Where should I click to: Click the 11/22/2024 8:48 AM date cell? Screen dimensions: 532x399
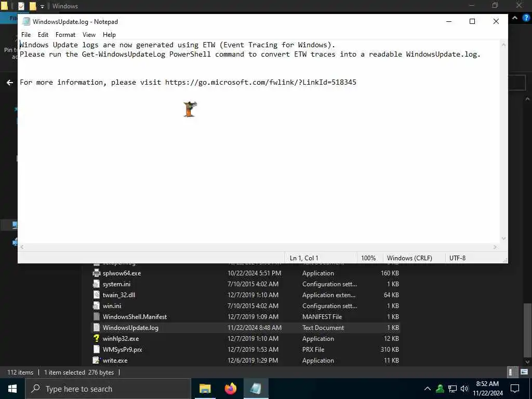[255, 327]
